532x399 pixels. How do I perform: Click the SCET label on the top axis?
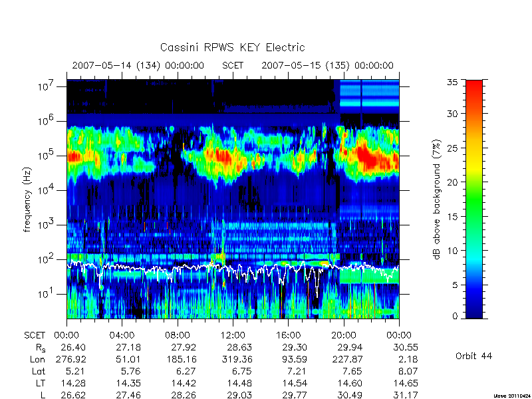(x=233, y=65)
